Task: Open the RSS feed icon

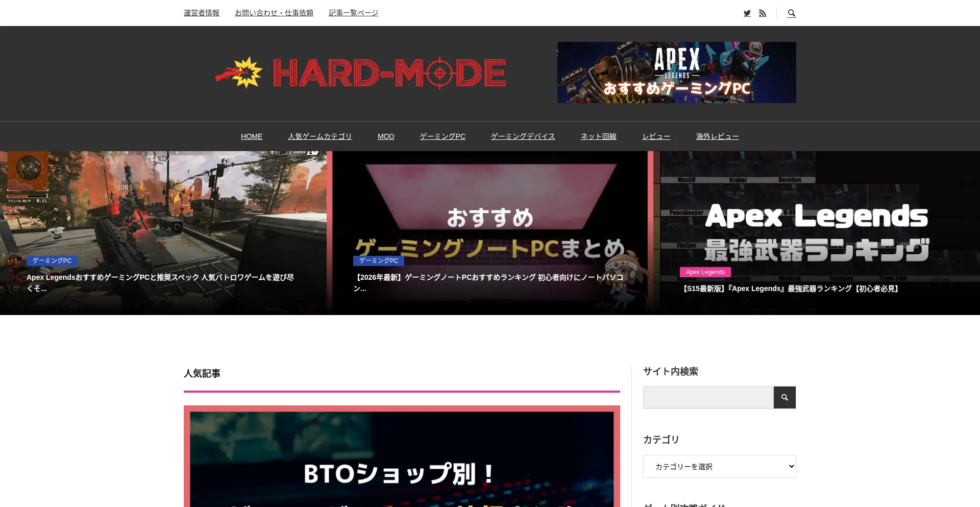Action: tap(763, 13)
